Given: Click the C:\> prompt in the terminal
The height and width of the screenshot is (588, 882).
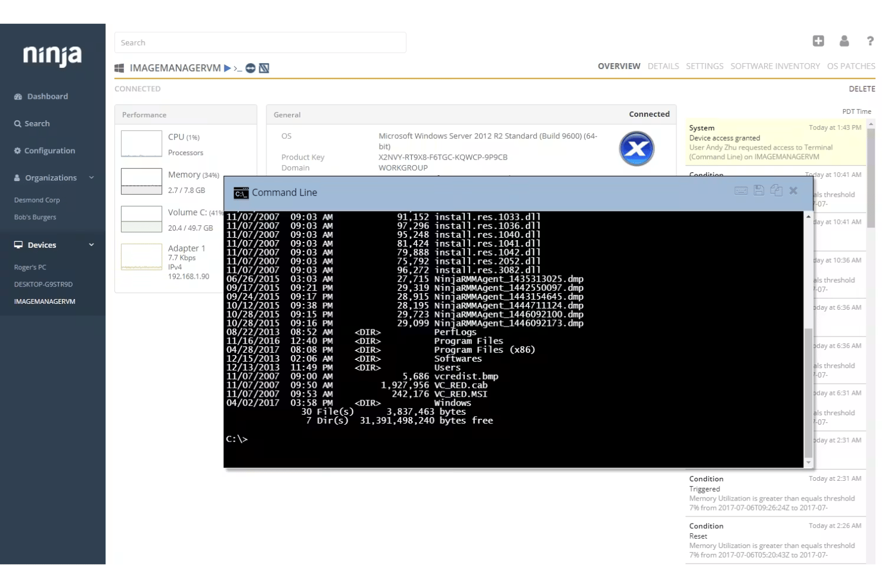Looking at the screenshot, I should tap(237, 439).
